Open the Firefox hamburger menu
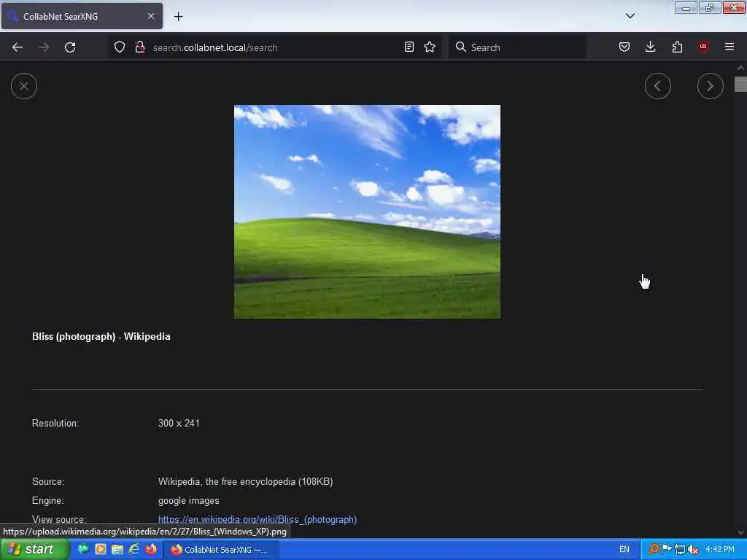 729,47
